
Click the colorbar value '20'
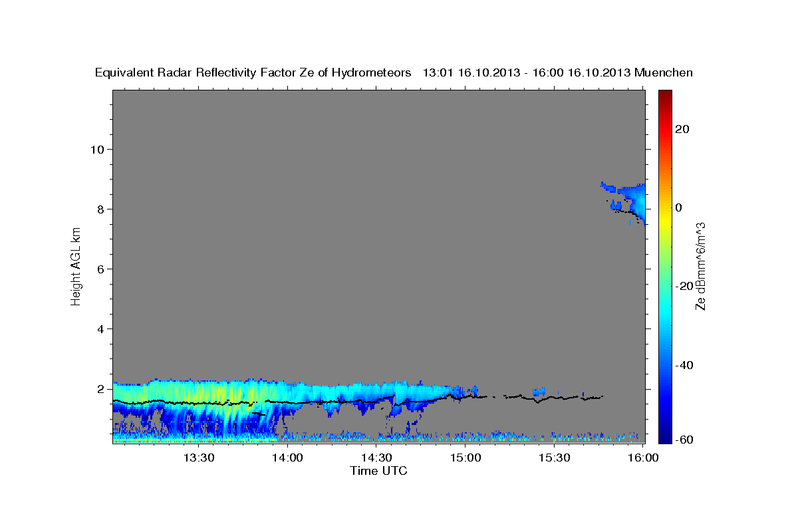pos(682,129)
